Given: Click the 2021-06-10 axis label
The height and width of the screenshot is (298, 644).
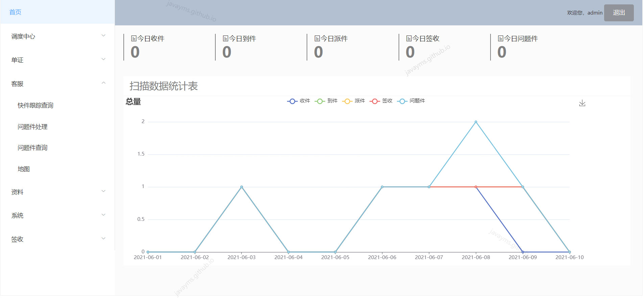Looking at the screenshot, I should point(570,257).
